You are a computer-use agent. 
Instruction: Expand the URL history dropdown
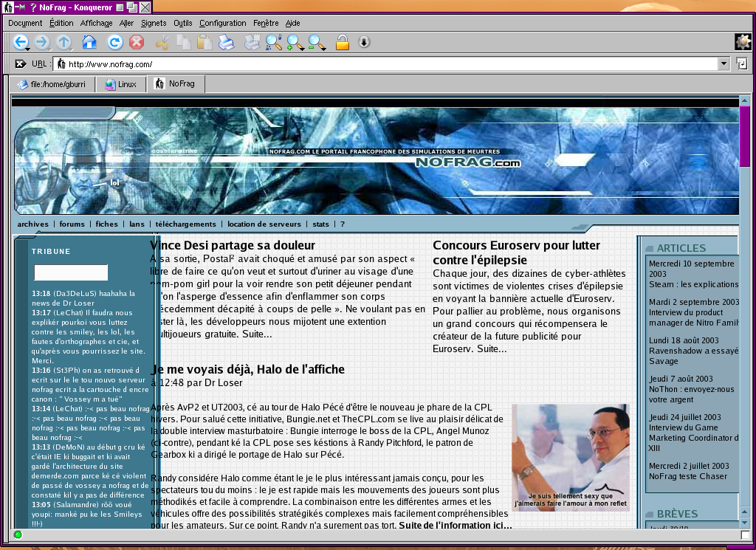(724, 63)
